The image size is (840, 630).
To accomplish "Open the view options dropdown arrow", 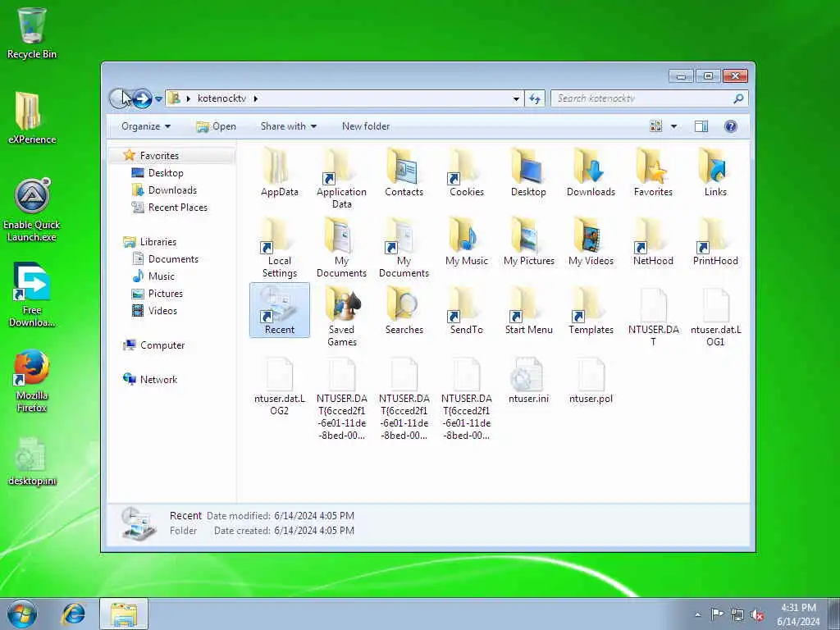I will 673,126.
